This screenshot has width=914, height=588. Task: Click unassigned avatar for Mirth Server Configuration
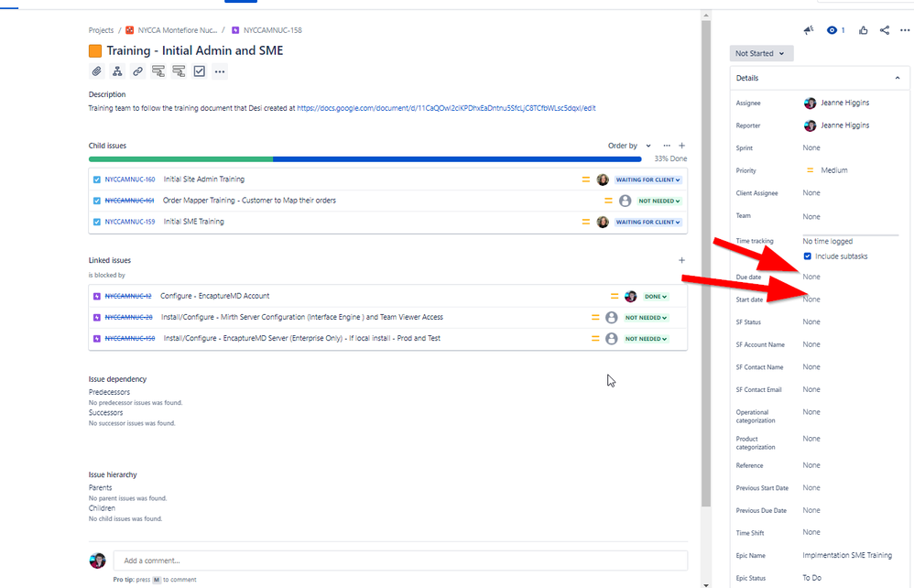[x=612, y=318]
